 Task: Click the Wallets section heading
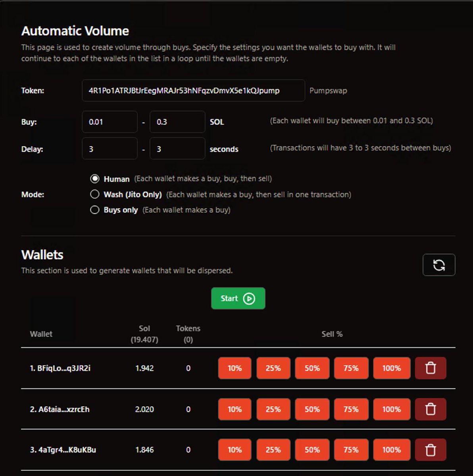click(x=42, y=255)
